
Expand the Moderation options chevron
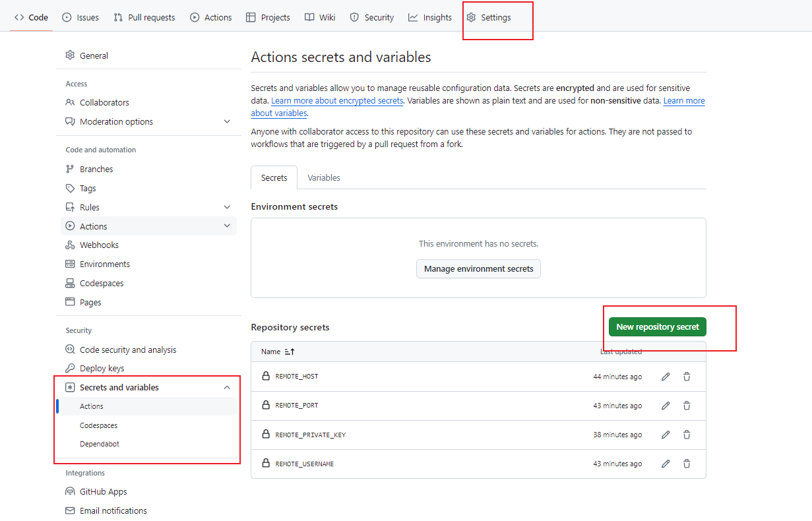(227, 121)
